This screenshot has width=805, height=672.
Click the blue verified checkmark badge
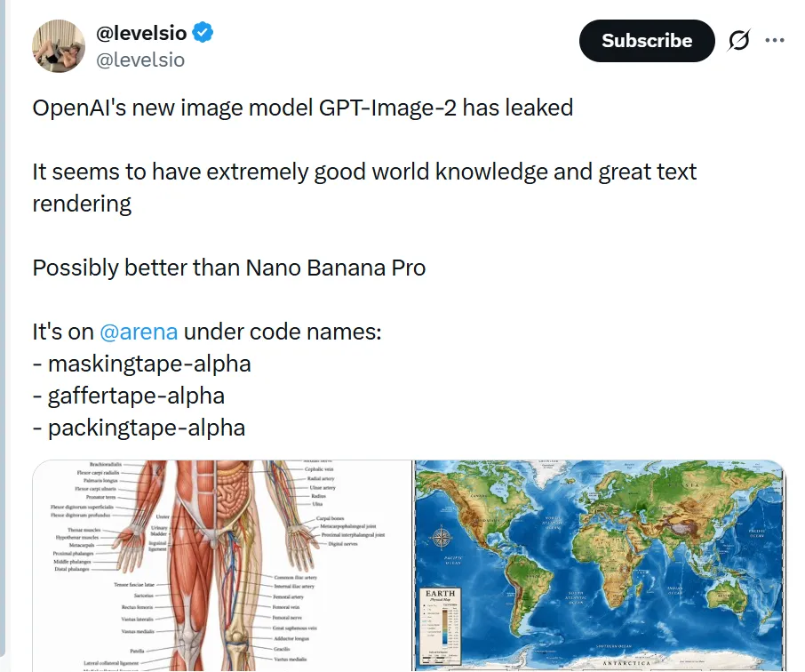(x=203, y=34)
